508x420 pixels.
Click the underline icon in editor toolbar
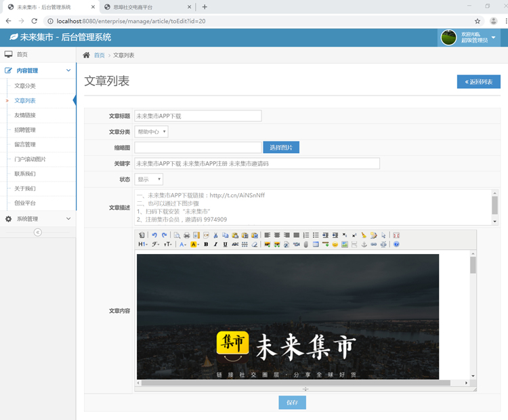[x=225, y=245]
